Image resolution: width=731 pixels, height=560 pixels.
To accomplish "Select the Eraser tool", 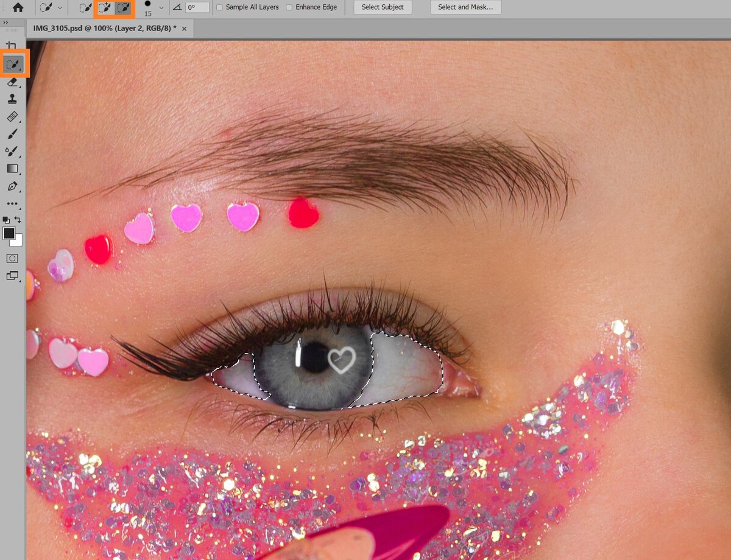I will [12, 82].
